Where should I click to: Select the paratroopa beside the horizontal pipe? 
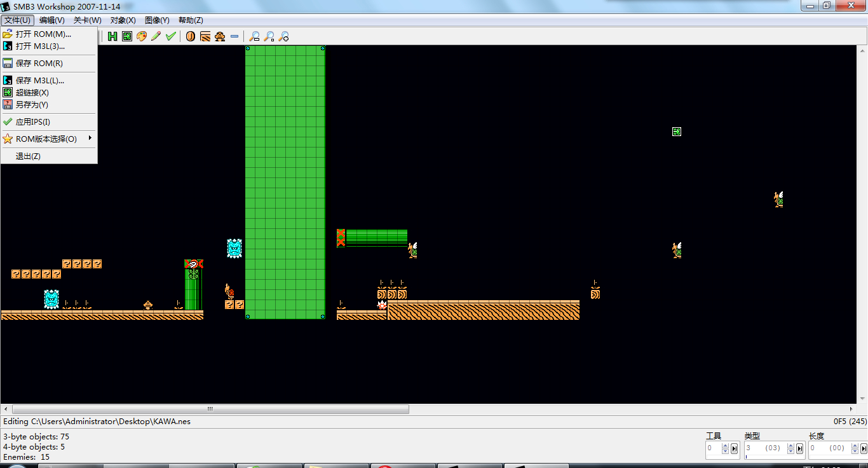(412, 250)
